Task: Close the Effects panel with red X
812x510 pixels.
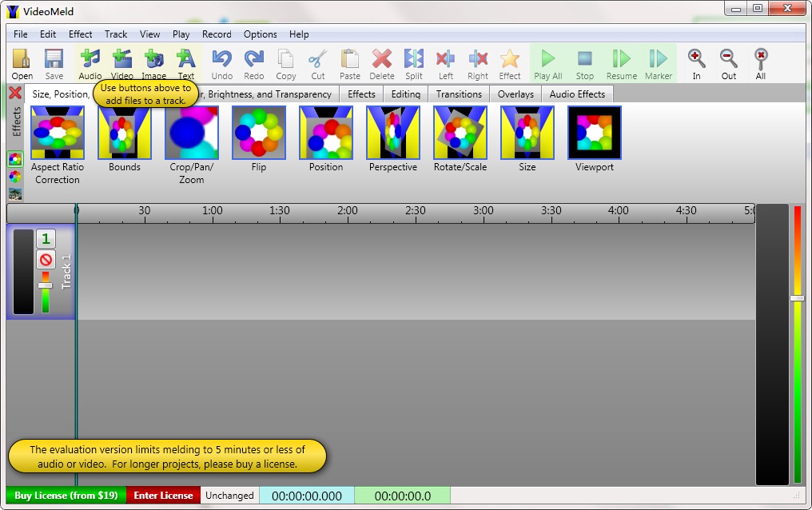Action: (15, 94)
